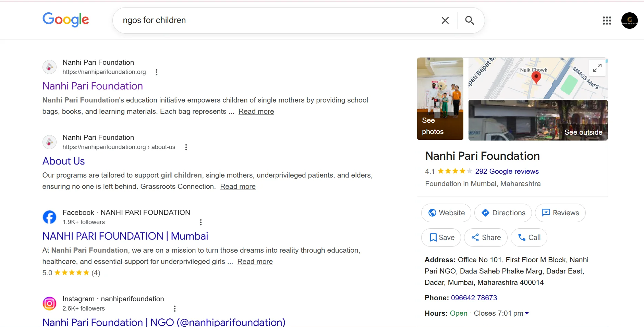
Task: Open 292 Google reviews link
Action: coord(507,171)
